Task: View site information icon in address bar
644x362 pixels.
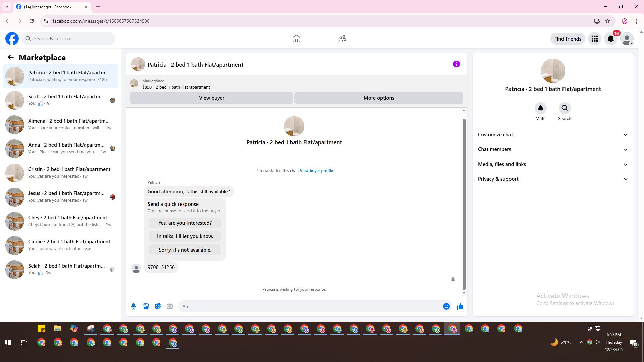Action: tap(46, 21)
